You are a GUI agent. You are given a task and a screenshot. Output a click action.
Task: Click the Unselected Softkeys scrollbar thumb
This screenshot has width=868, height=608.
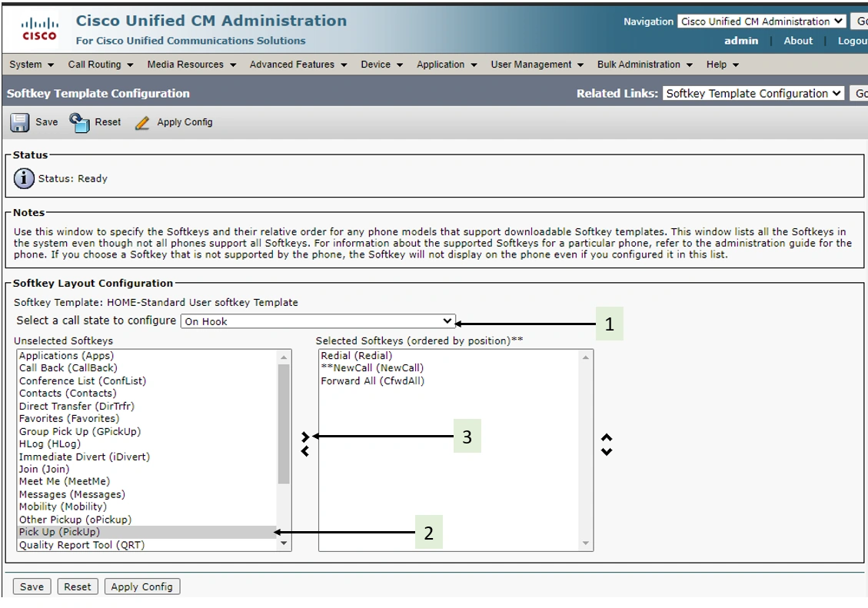pyautogui.click(x=284, y=424)
